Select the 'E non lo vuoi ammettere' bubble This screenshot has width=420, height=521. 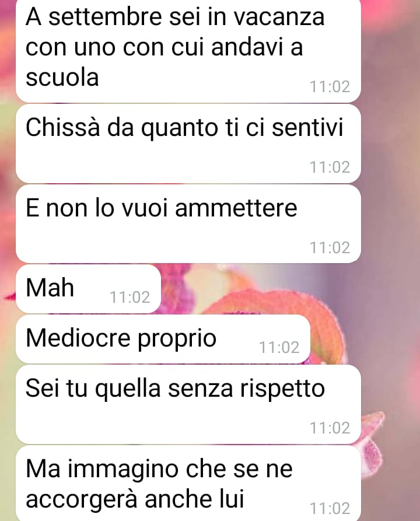(188, 224)
